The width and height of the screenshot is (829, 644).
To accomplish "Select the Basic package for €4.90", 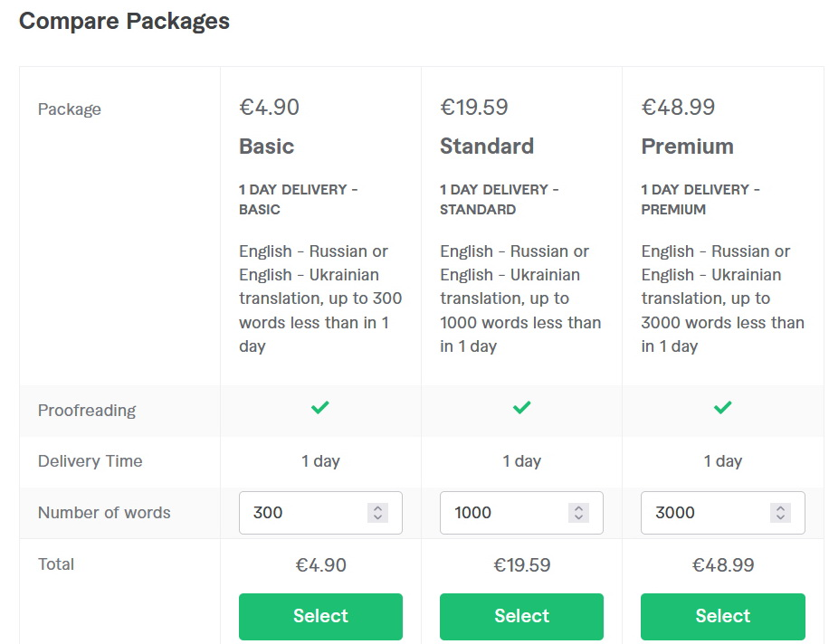I will click(x=320, y=616).
